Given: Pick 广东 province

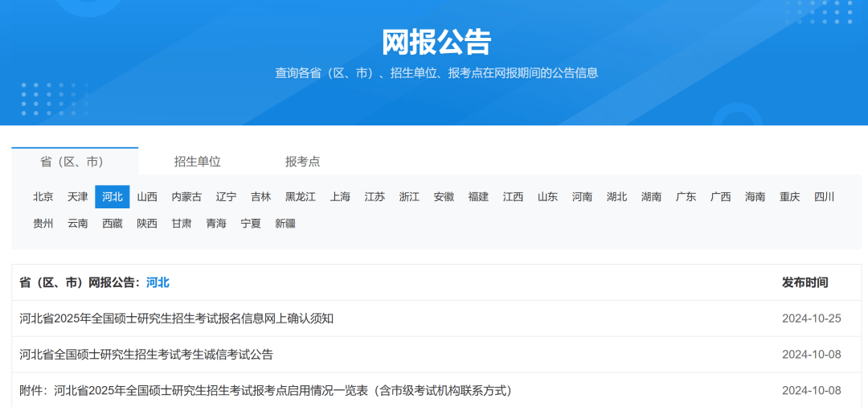Looking at the screenshot, I should (x=686, y=196).
